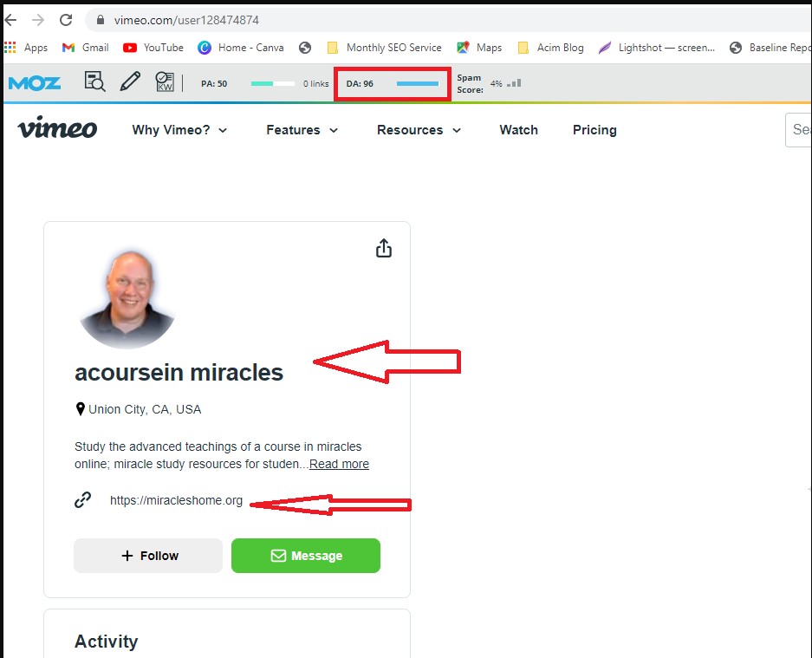
Task: Click the Vimeo search box
Action: (798, 129)
